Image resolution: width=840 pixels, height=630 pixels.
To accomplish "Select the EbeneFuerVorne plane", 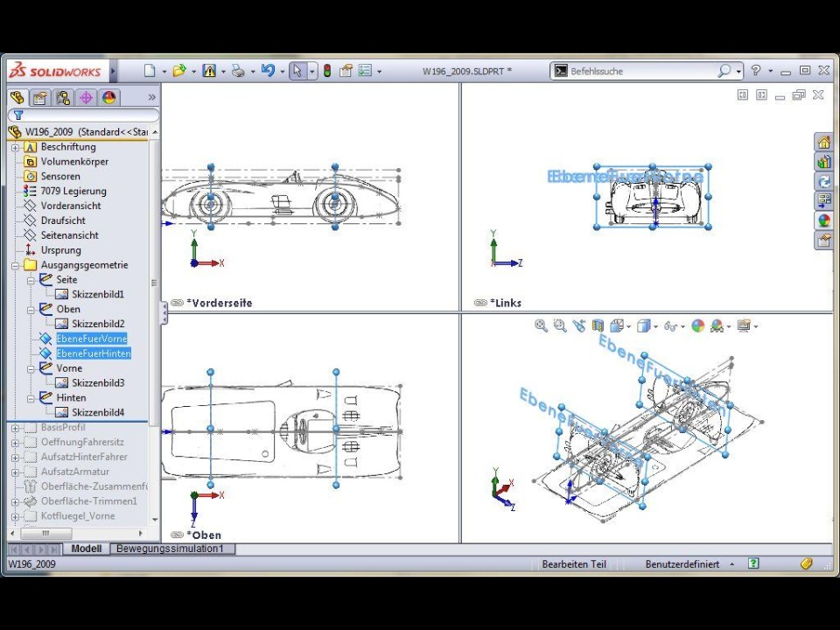I will coord(92,339).
